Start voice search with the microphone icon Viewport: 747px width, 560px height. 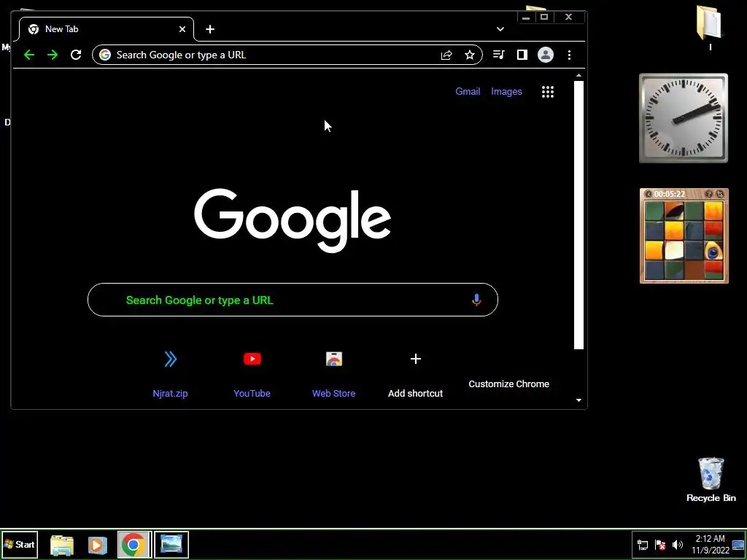pos(476,300)
